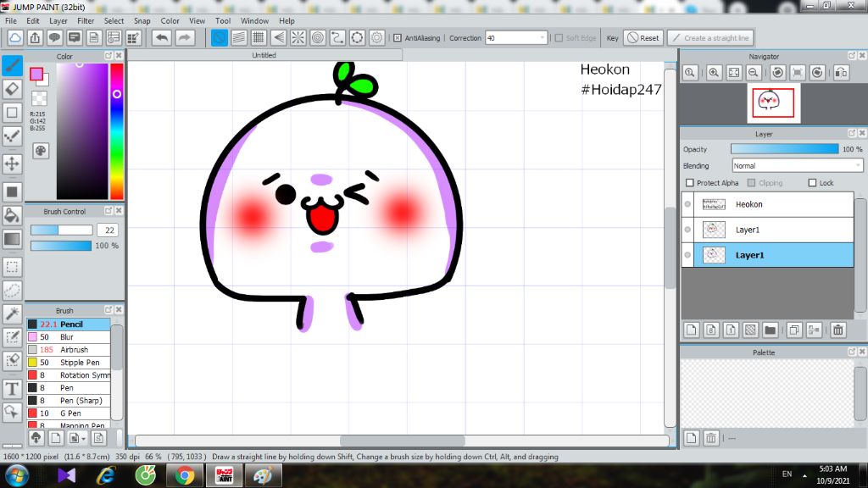
Task: Select the rectangular Select tool
Action: [x=12, y=267]
